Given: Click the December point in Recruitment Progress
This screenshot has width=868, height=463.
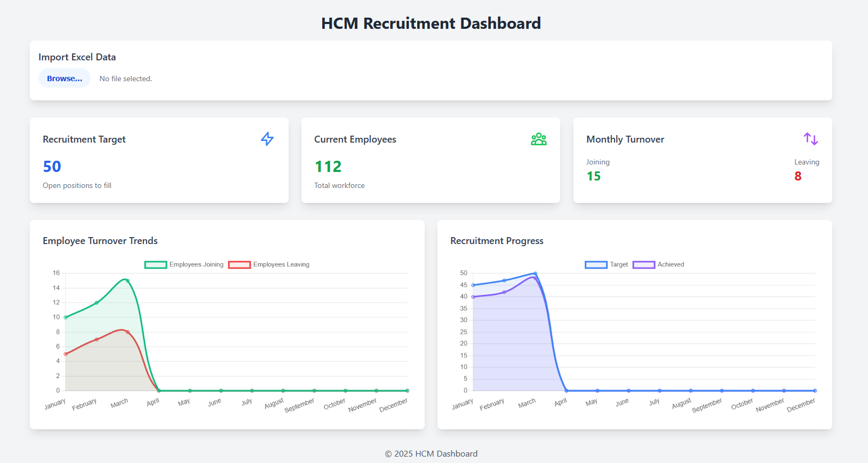Looking at the screenshot, I should 815,390.
